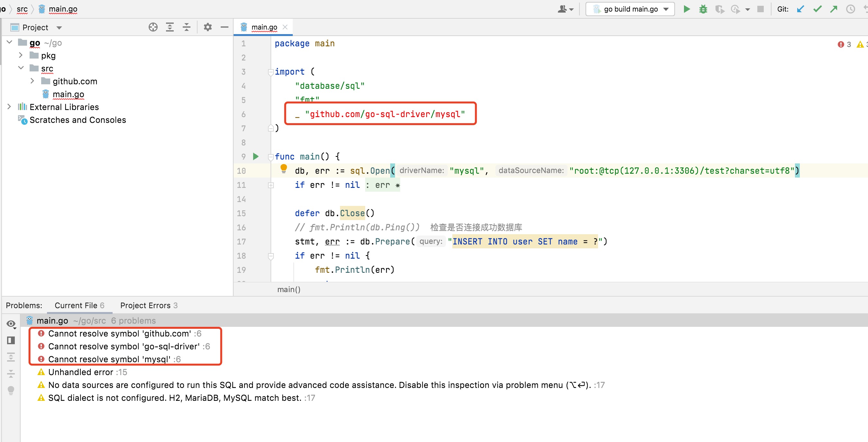Viewport: 868px width, 442px height.
Task: Click the yellow warning count indicator
Action: coord(862,44)
